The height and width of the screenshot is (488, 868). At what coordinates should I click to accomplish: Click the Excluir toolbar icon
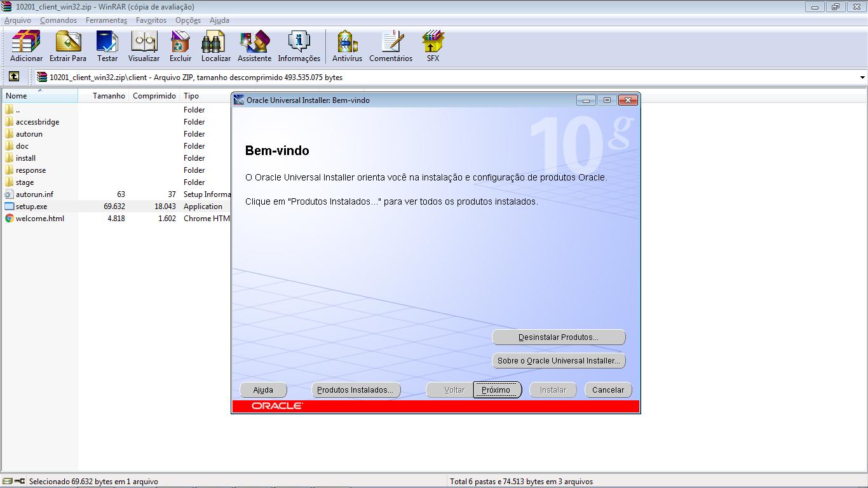coord(180,46)
